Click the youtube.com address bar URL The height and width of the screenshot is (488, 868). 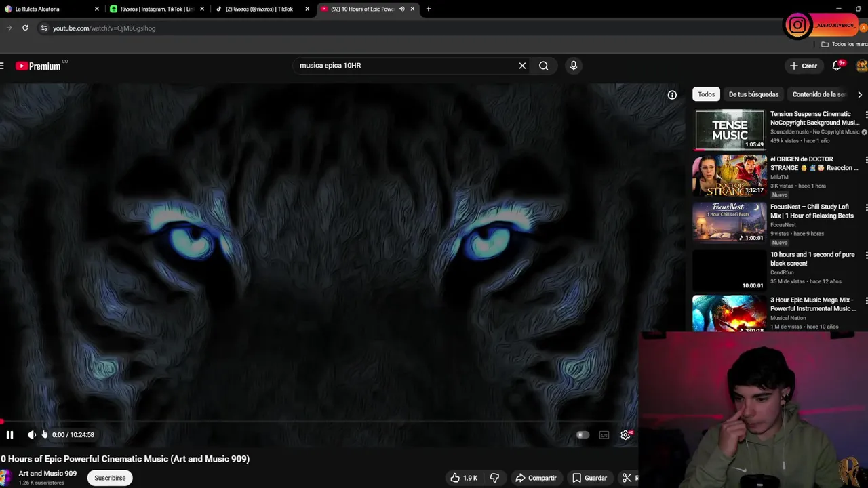click(x=104, y=28)
